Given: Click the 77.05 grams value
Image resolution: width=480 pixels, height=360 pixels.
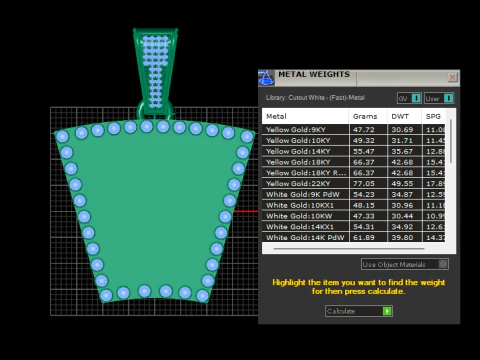Looking at the screenshot, I should tap(364, 183).
